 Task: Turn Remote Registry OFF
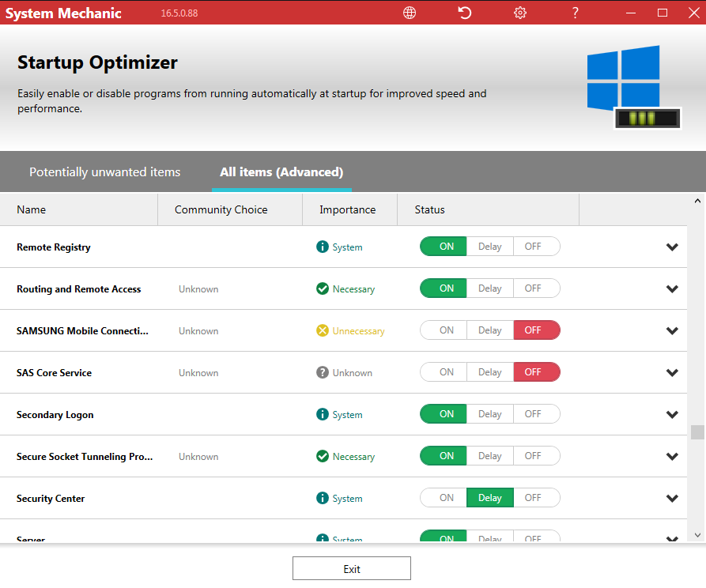537,247
